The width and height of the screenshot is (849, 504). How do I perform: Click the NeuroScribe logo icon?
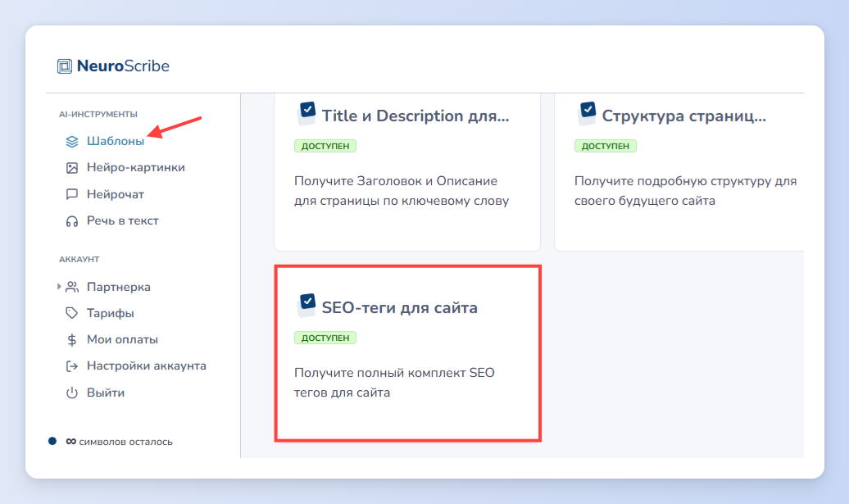pos(65,66)
